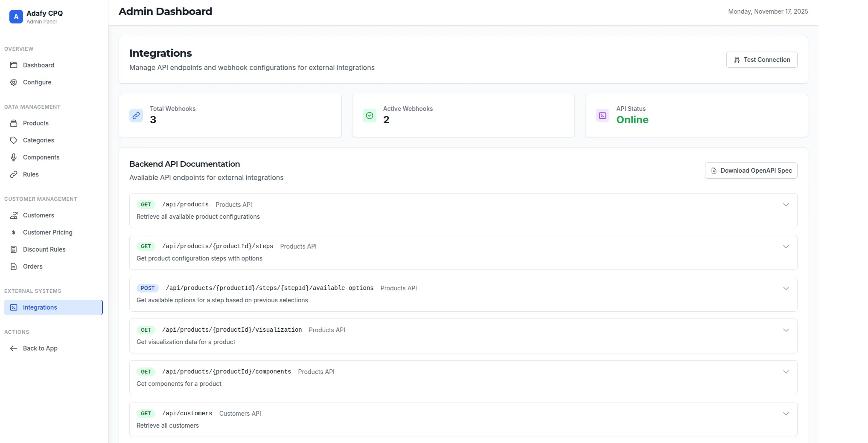
Task: Expand the /api/products endpoint details
Action: (786, 205)
